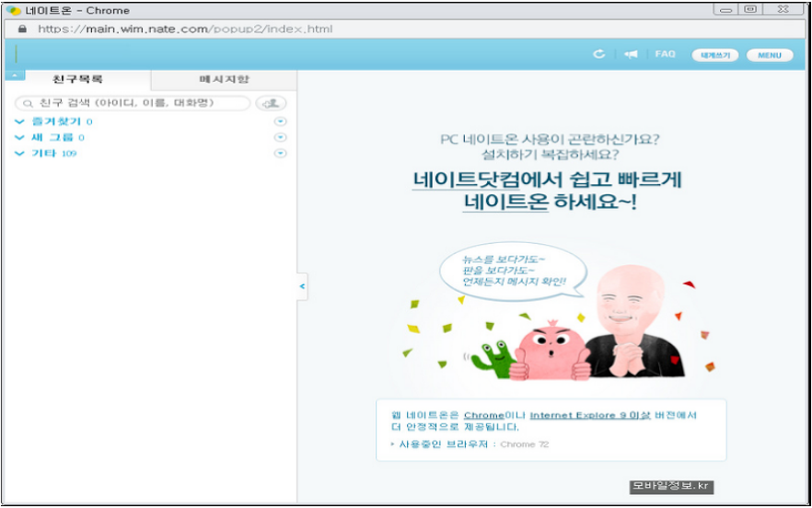Open the Internet Explore 9 이상 link
812x508 pixels.
(590, 415)
